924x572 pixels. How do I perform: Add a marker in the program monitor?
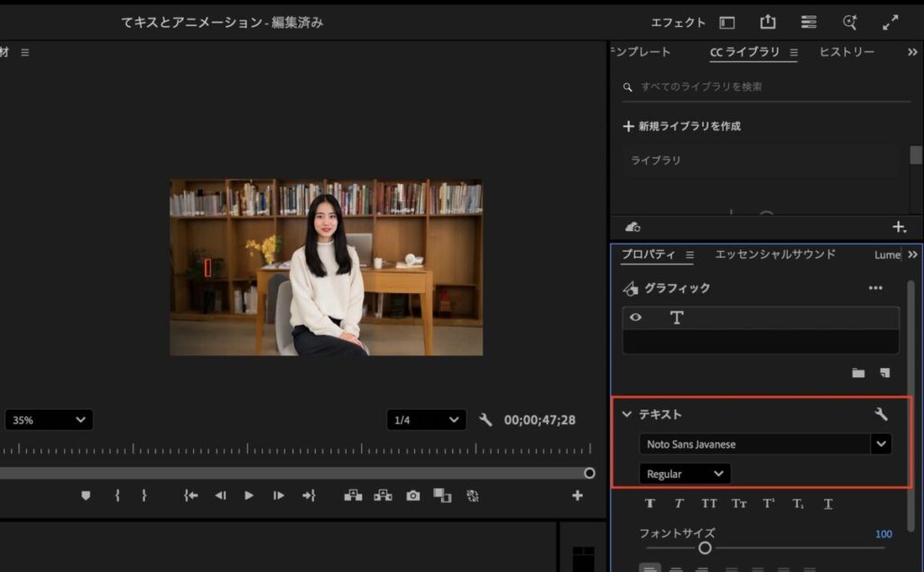tap(86, 495)
